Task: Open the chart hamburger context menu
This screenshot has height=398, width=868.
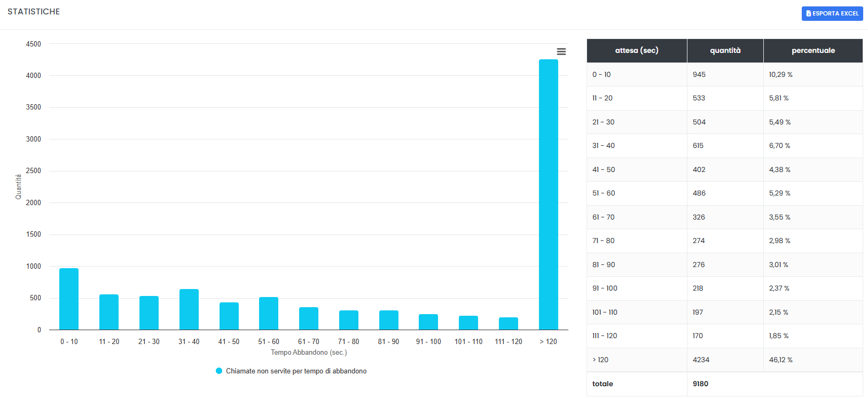Action: pyautogui.click(x=561, y=52)
